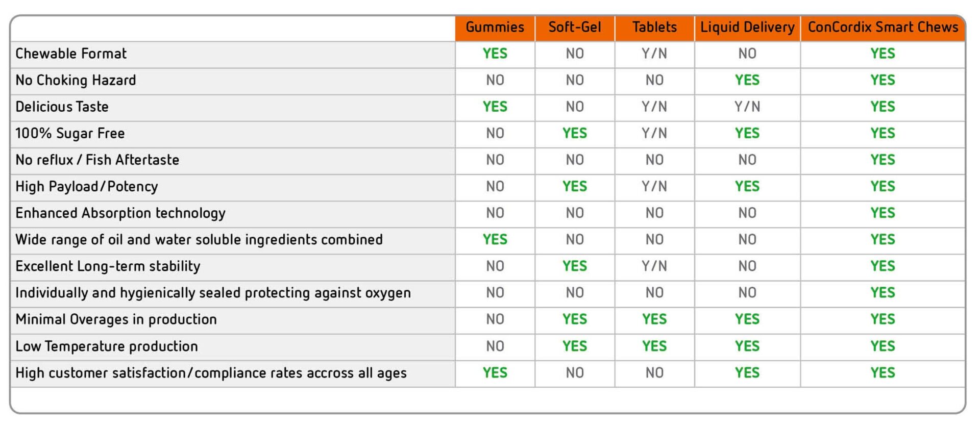Viewport: 980px width, 426px height.
Task: Click Smart Chews YES for Enhanced Absorption
Action: click(x=883, y=213)
